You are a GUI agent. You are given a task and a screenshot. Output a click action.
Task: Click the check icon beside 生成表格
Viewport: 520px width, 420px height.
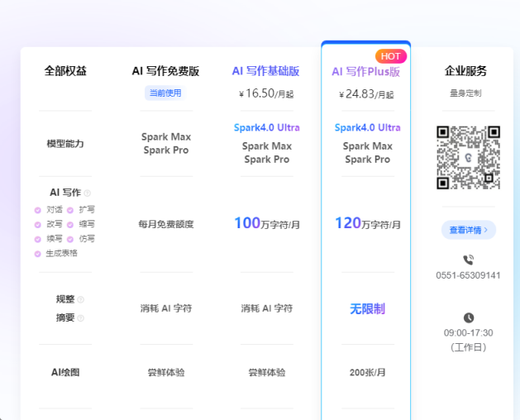38,253
